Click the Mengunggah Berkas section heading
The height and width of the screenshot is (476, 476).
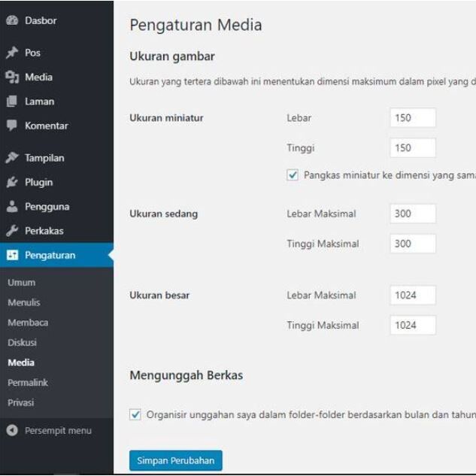coord(186,375)
